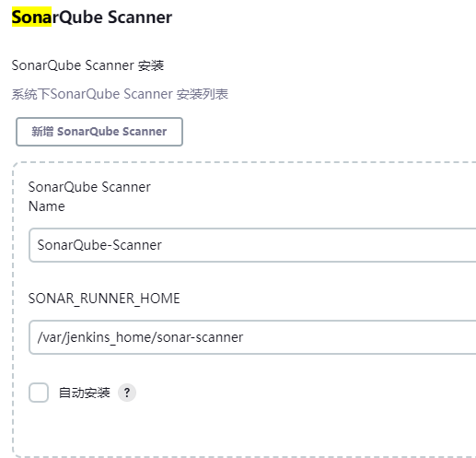Click the SonarQube Scanner Name field label
This screenshot has height=458, width=476.
click(89, 196)
